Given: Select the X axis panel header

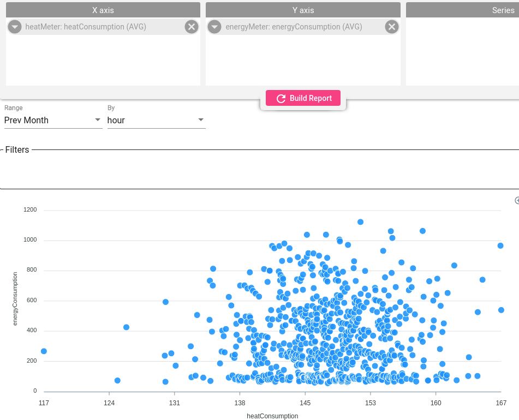Looking at the screenshot, I should point(103,10).
